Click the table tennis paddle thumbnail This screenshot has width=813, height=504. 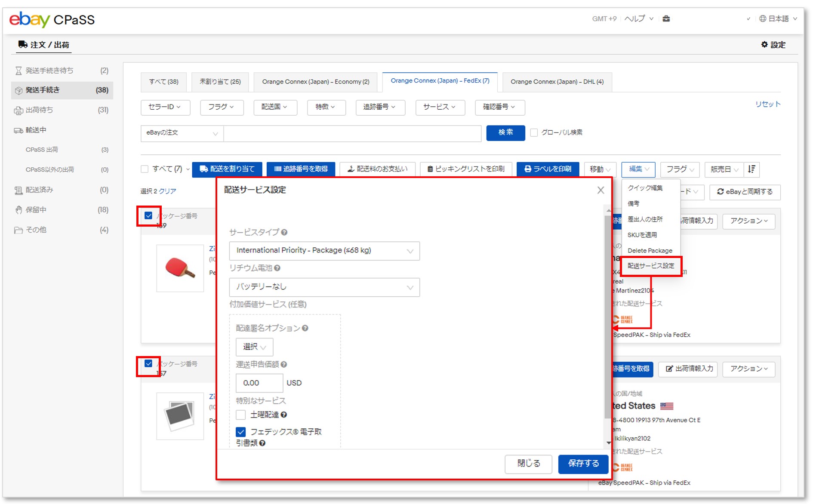pyautogui.click(x=180, y=268)
